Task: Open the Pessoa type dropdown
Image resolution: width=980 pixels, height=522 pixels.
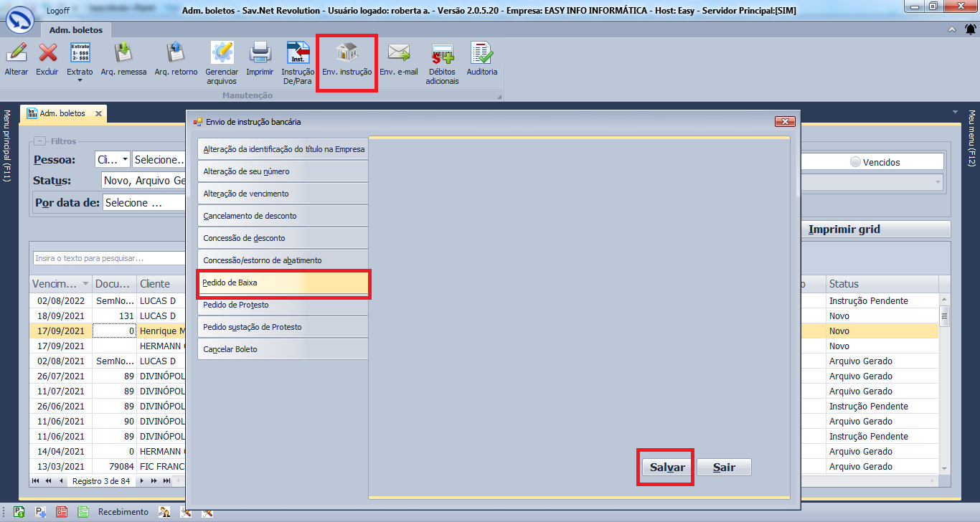Action: pyautogui.click(x=126, y=159)
